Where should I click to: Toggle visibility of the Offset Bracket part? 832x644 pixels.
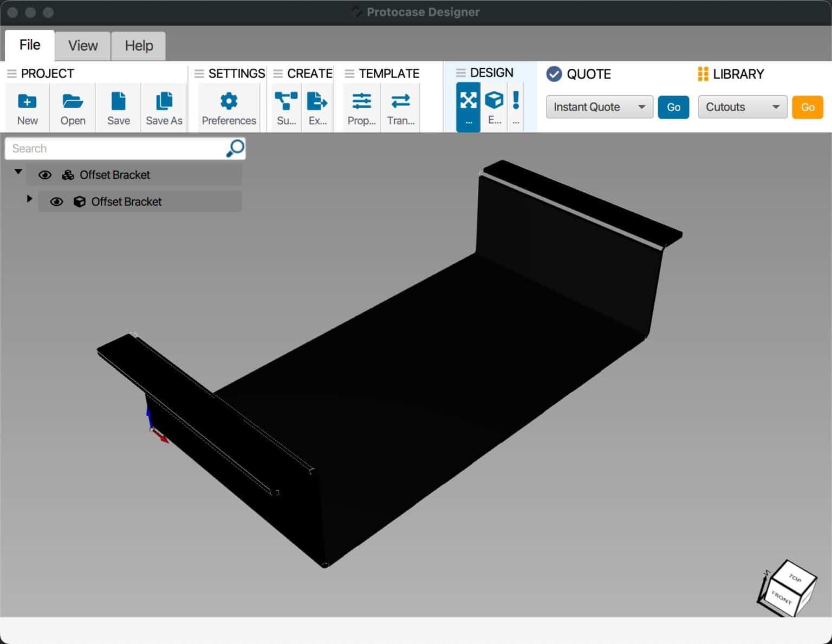(x=57, y=201)
